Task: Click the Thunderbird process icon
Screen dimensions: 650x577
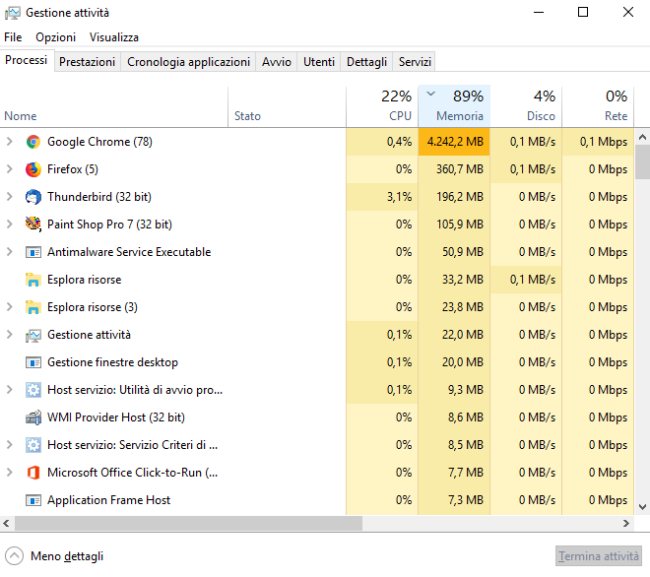Action: click(33, 197)
